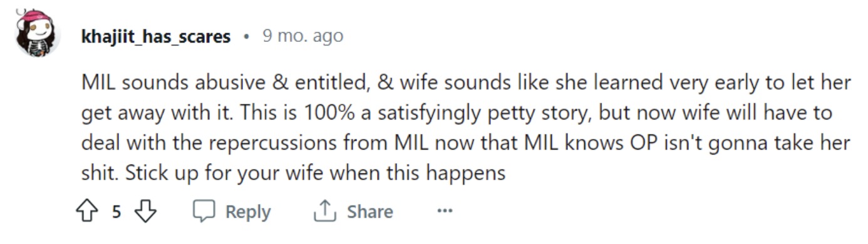The height and width of the screenshot is (244, 868).
Task: Click the vote count number 5
Action: 116,212
